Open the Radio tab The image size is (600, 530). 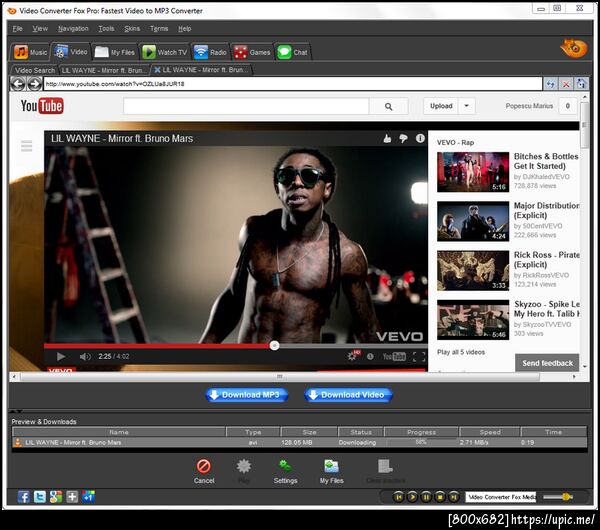[x=210, y=52]
